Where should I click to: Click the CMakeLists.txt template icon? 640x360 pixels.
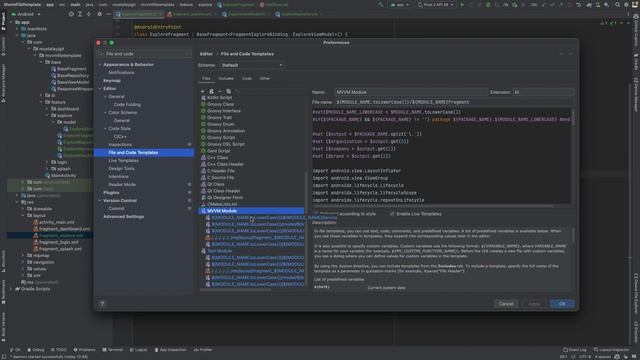203,204
